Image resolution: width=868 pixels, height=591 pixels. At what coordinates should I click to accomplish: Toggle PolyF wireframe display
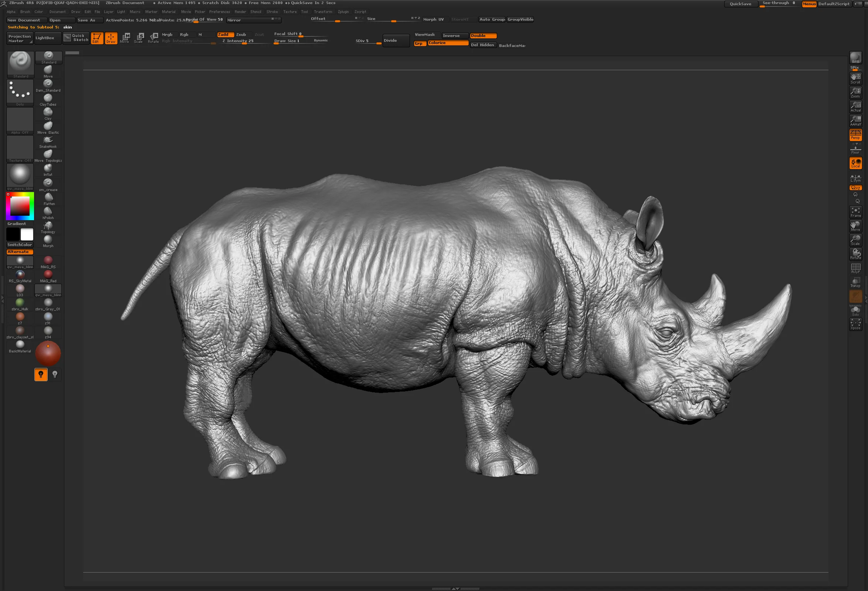point(855,268)
